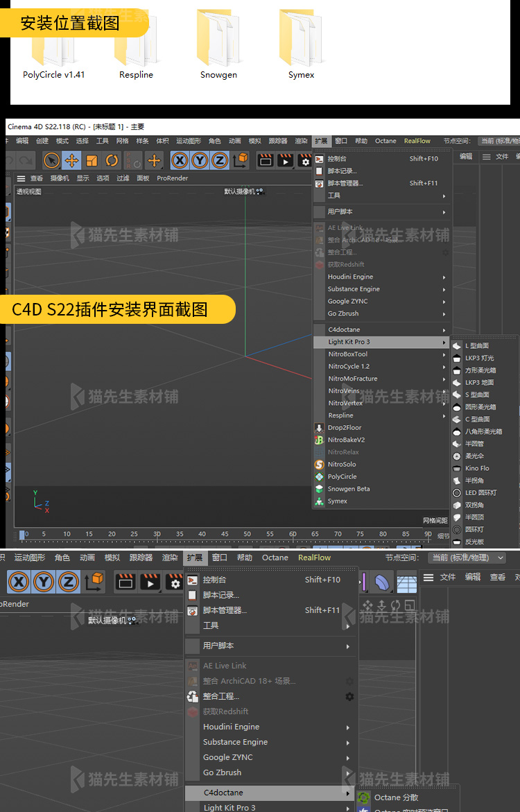
Task: Open the Octane menu in the full window menu bar
Action: point(385,141)
